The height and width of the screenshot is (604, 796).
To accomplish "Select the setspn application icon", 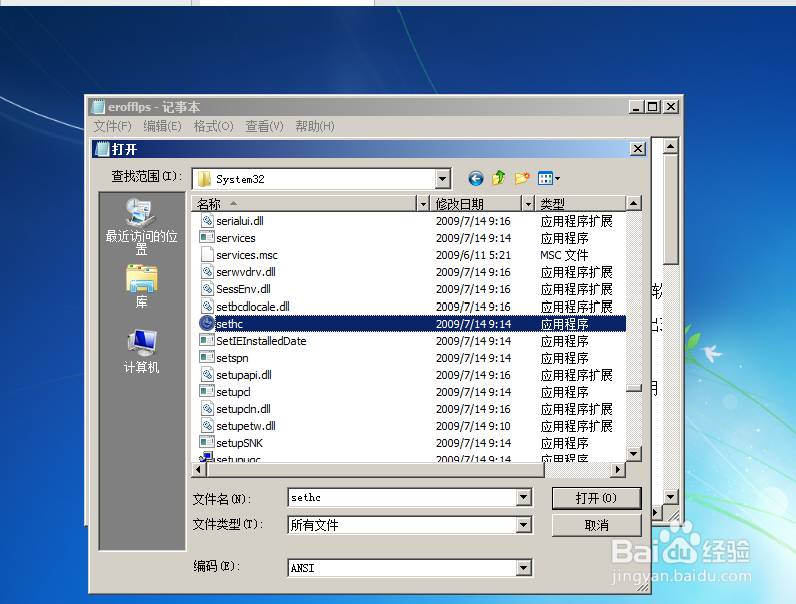I will (x=207, y=357).
